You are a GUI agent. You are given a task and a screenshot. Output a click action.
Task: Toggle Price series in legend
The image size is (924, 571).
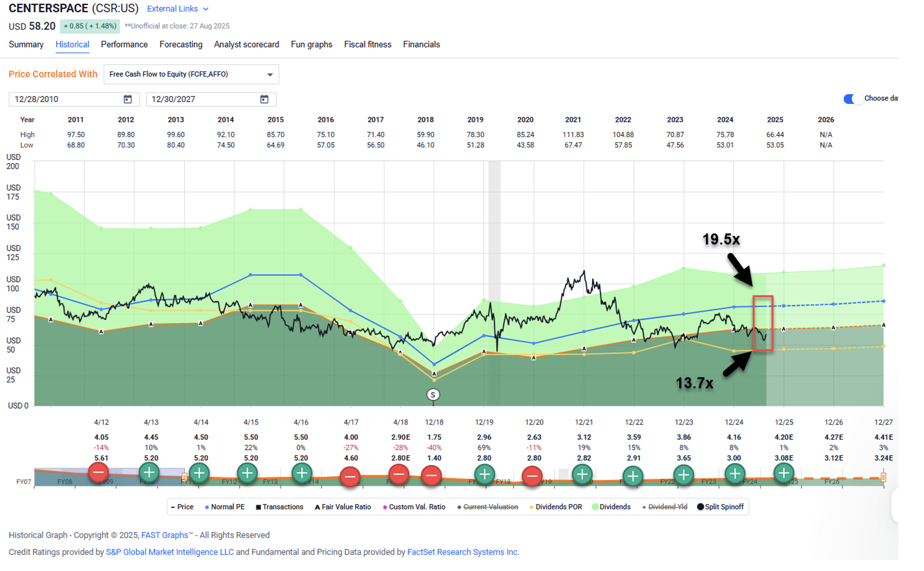(182, 507)
